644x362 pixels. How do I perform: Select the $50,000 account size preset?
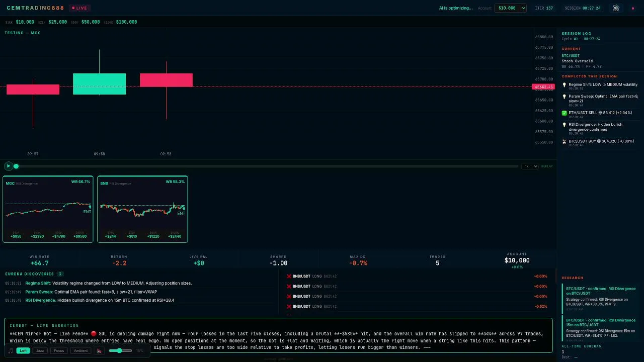tap(91, 22)
